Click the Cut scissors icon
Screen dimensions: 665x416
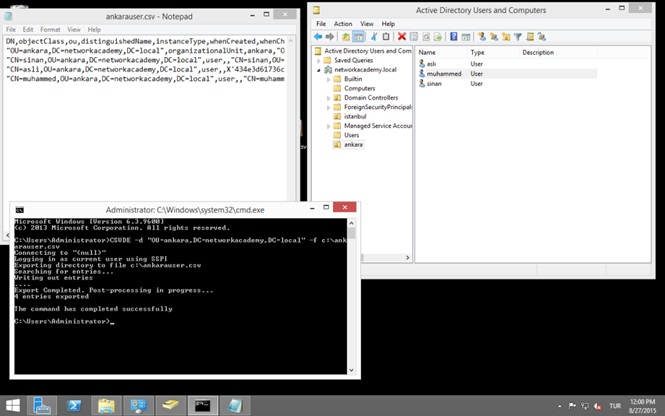tap(374, 37)
